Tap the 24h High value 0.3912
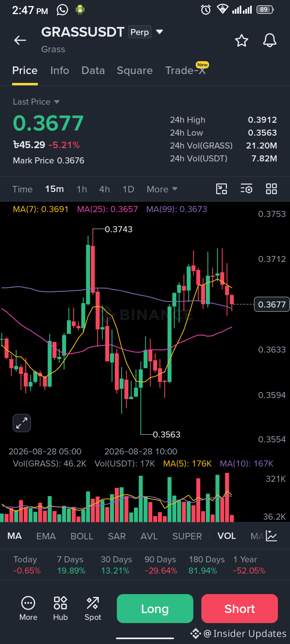The width and height of the screenshot is (290, 644). pyautogui.click(x=262, y=120)
